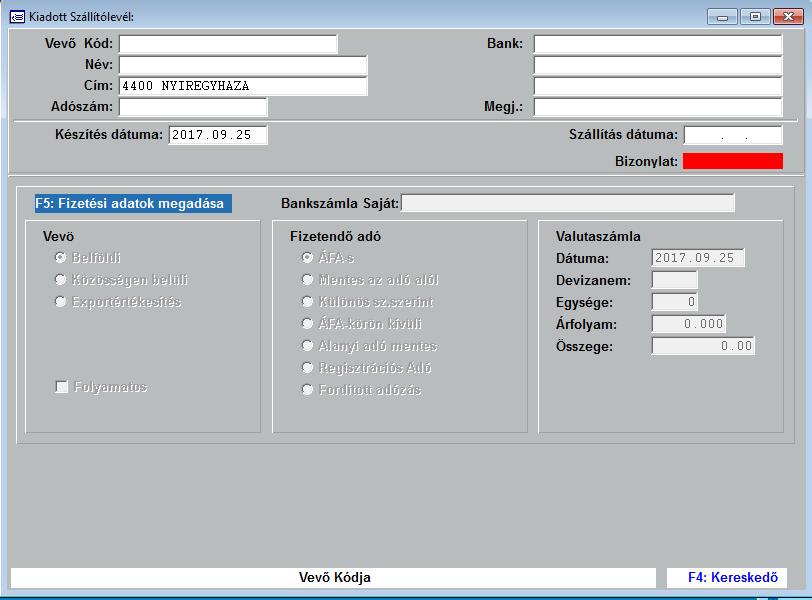The width and height of the screenshot is (812, 600).
Task: Click the Kiadott Szállítólevél window title icon
Action: coord(17,17)
